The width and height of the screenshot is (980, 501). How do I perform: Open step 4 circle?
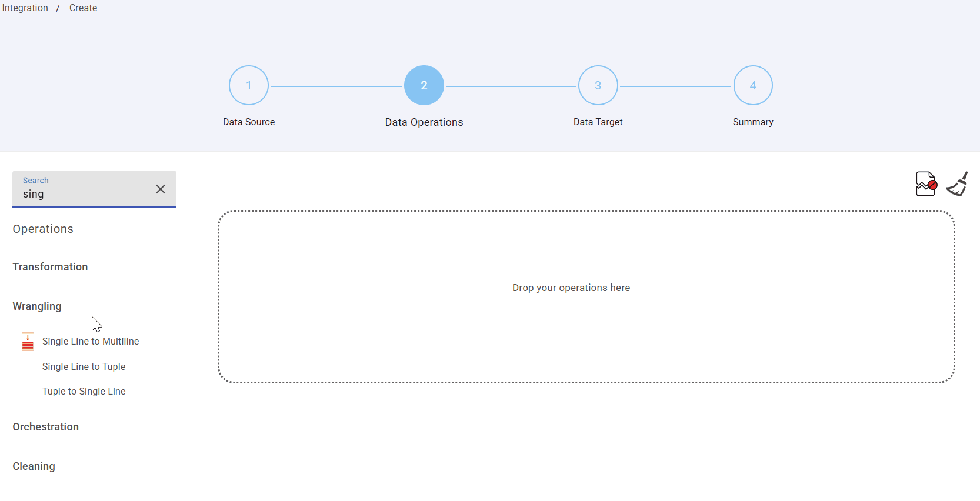coord(752,85)
